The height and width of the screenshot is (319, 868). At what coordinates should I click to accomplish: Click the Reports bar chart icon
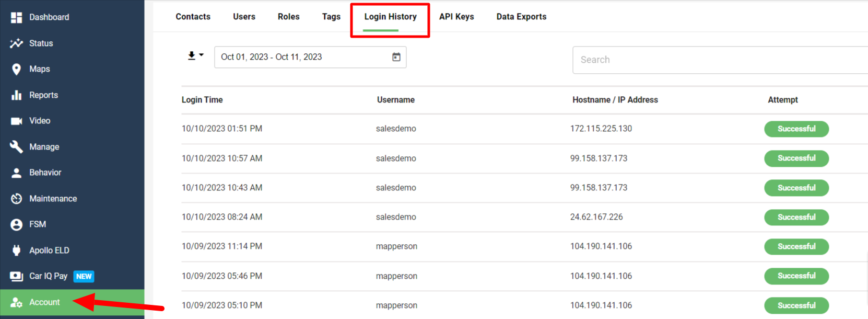pos(16,95)
